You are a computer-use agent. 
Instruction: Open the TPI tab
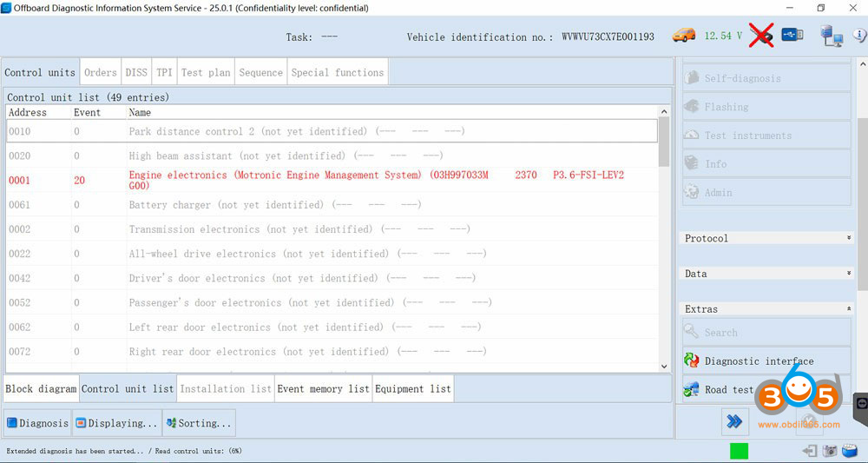[164, 72]
